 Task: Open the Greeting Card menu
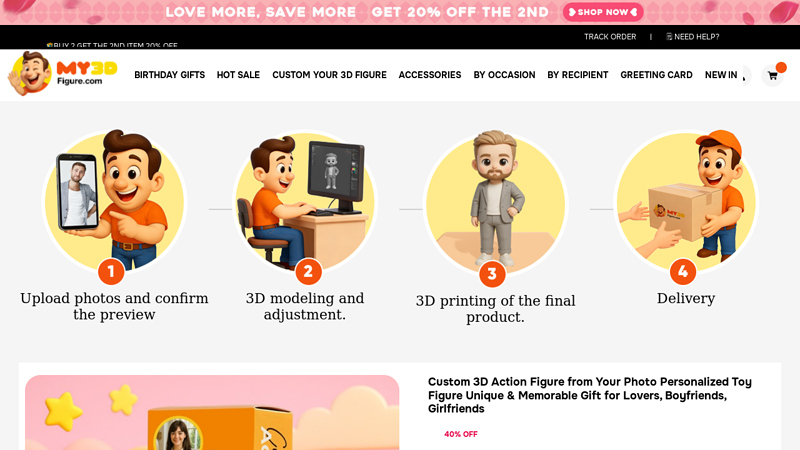click(656, 75)
